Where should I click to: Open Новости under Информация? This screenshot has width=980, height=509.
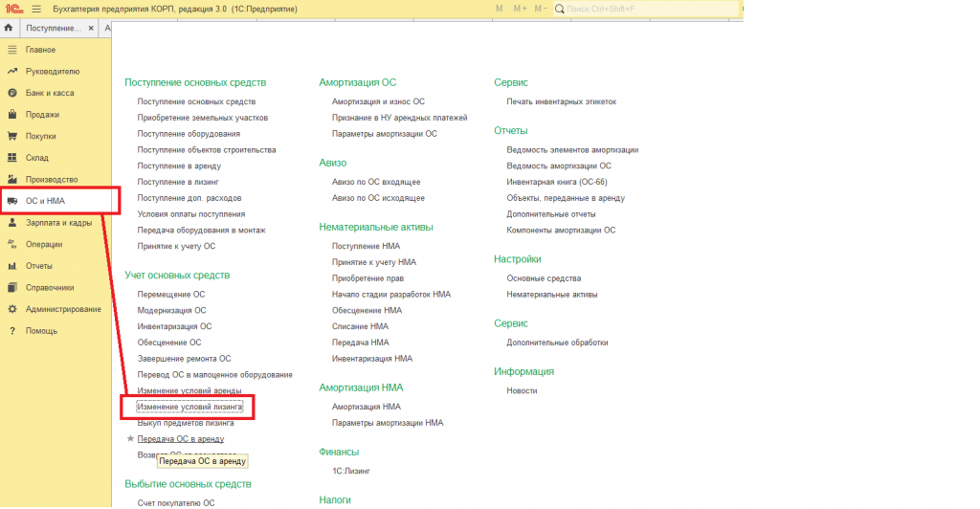pyautogui.click(x=522, y=390)
